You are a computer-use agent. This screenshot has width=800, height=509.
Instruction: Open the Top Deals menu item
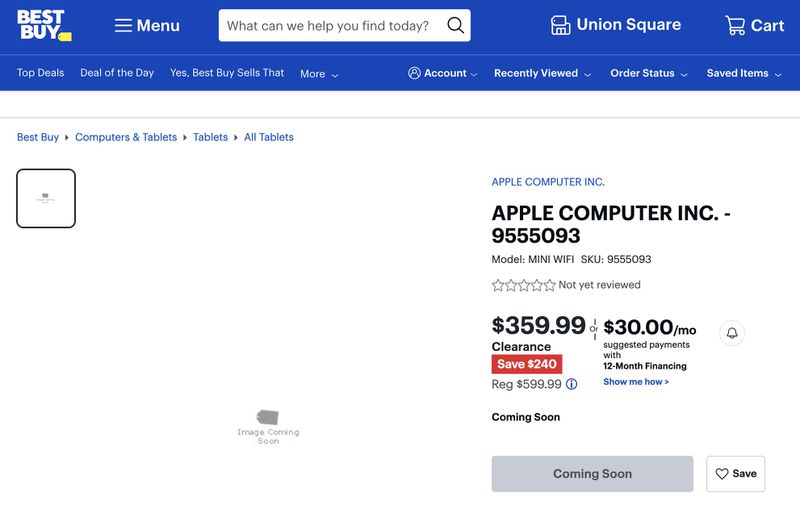[x=40, y=73]
